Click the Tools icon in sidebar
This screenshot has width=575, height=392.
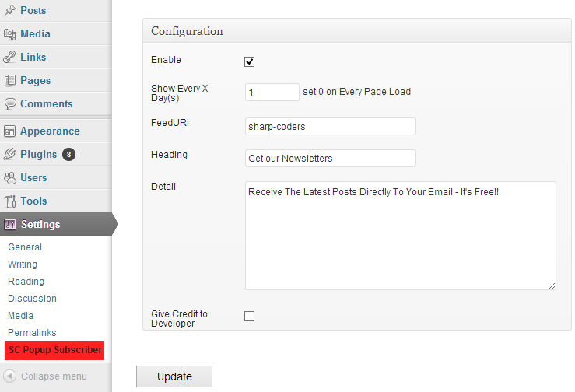click(x=10, y=201)
